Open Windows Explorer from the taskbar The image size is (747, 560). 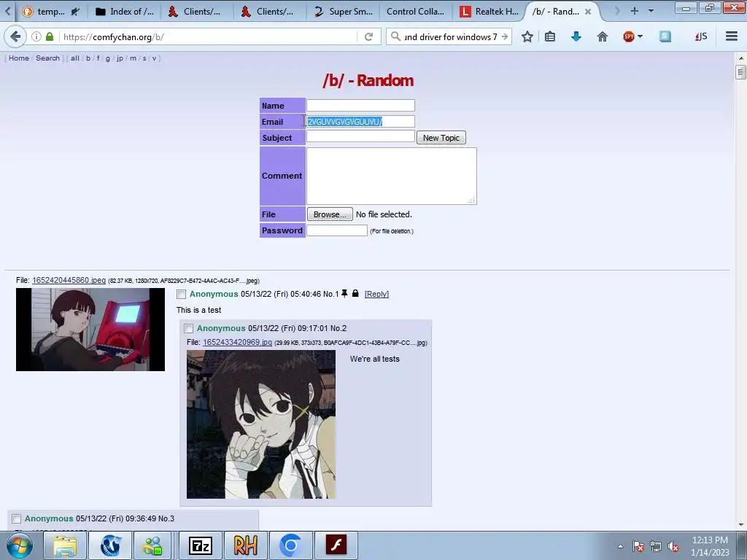click(x=65, y=545)
